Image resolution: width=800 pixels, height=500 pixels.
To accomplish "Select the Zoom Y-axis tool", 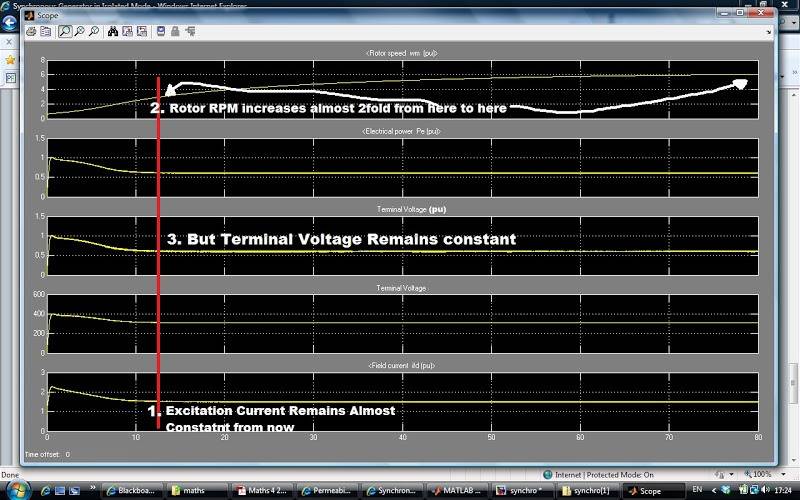I will pos(94,32).
